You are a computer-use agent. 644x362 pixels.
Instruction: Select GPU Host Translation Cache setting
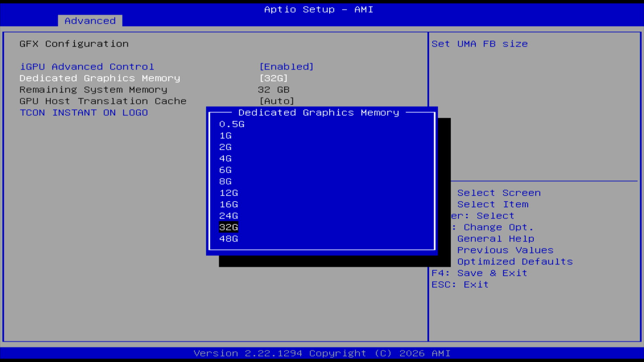[x=103, y=101]
